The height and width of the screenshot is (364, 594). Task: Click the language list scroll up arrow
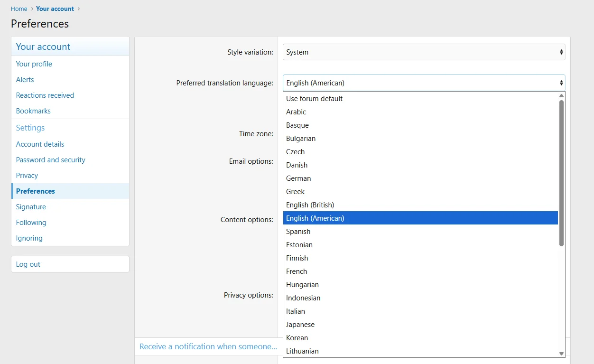point(561,95)
